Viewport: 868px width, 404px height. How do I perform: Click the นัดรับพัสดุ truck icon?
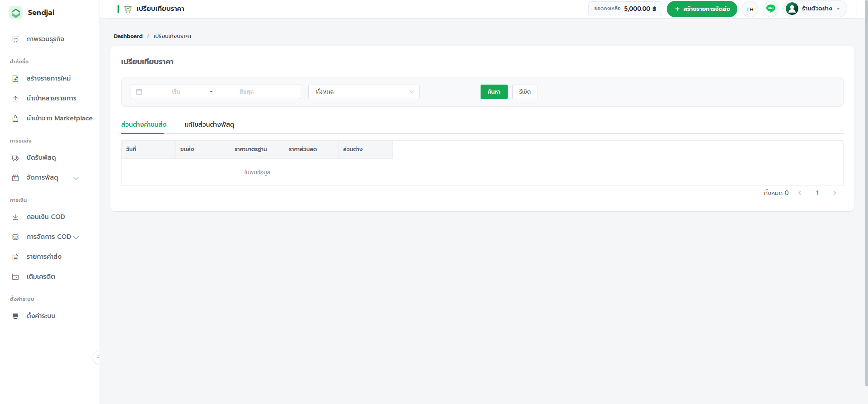pos(15,158)
